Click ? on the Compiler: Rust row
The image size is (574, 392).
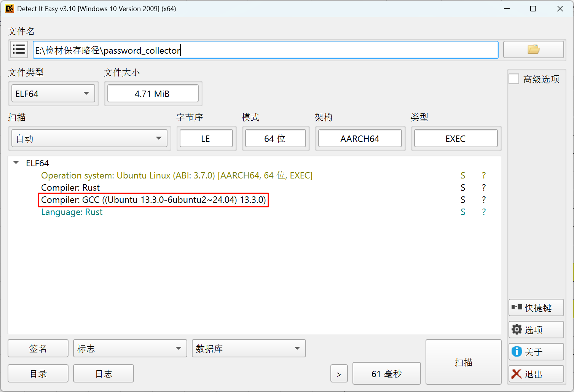484,188
